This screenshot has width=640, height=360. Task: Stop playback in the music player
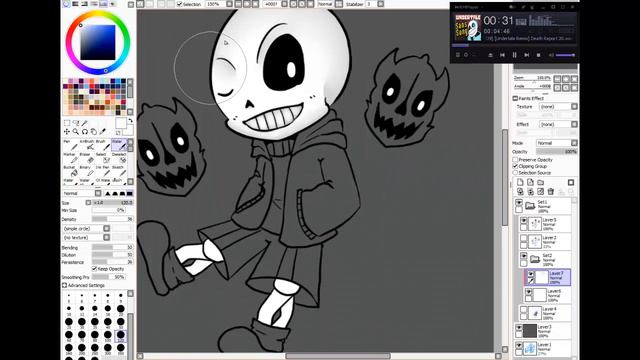(x=538, y=55)
